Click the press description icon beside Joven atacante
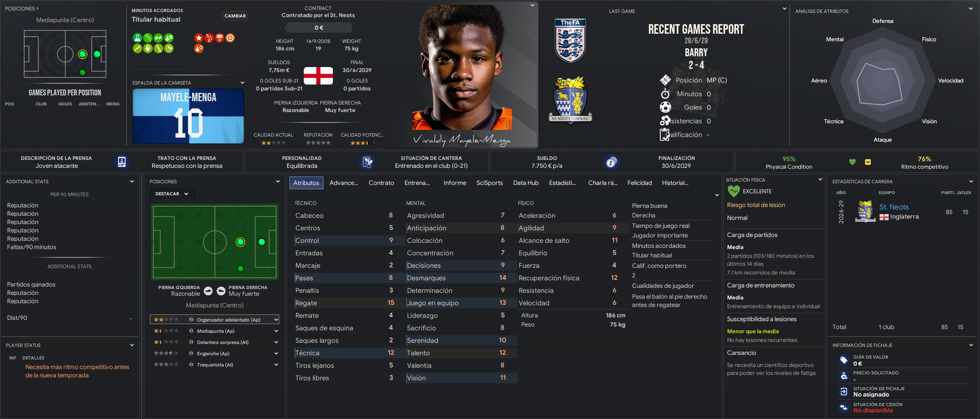Viewport: 980px width, 419px height. pyautogui.click(x=122, y=162)
